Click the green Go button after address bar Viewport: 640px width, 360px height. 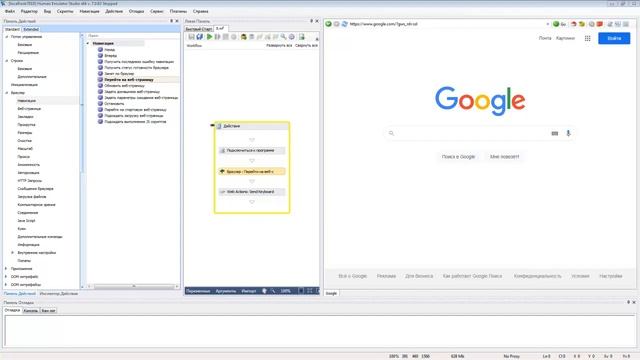559,24
